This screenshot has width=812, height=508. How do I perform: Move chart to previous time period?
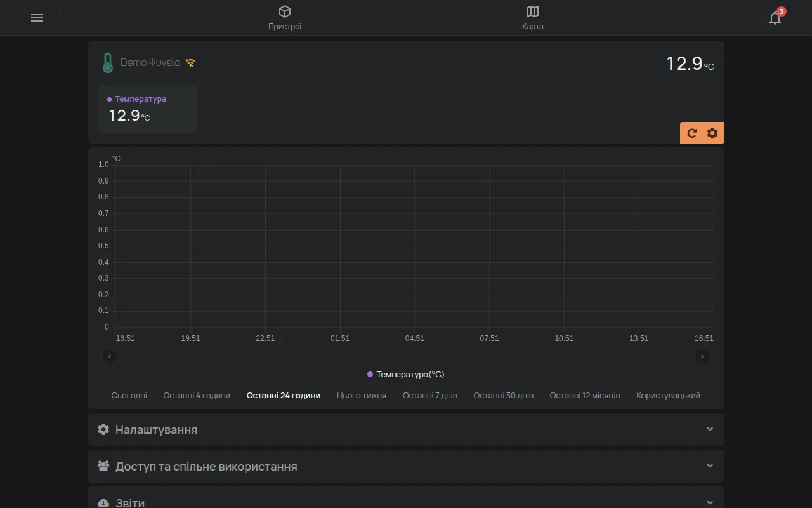(x=110, y=356)
